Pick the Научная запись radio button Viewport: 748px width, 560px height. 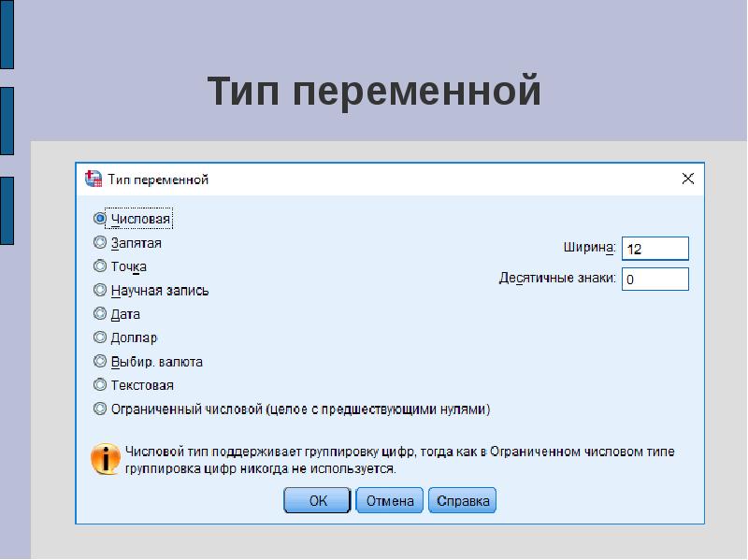100,290
